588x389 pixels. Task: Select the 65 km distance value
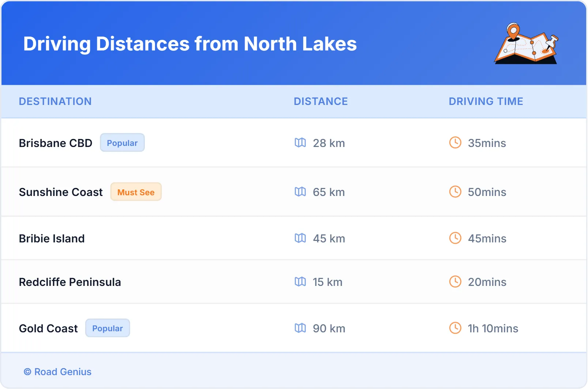329,192
